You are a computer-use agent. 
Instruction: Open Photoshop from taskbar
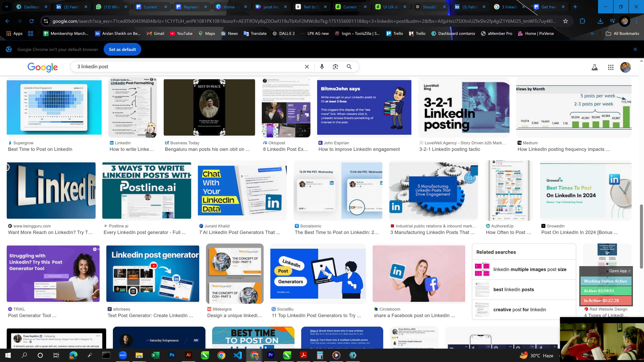172,355
